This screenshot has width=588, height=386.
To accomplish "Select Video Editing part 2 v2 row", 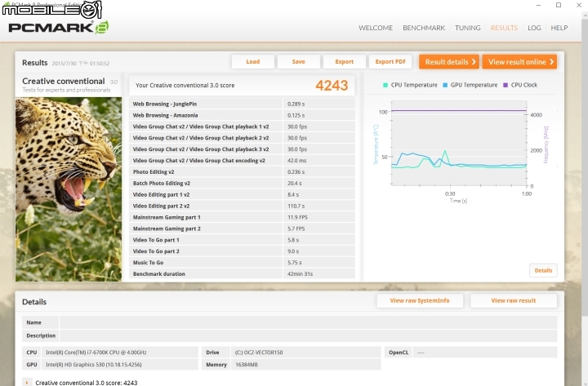I will [x=242, y=206].
